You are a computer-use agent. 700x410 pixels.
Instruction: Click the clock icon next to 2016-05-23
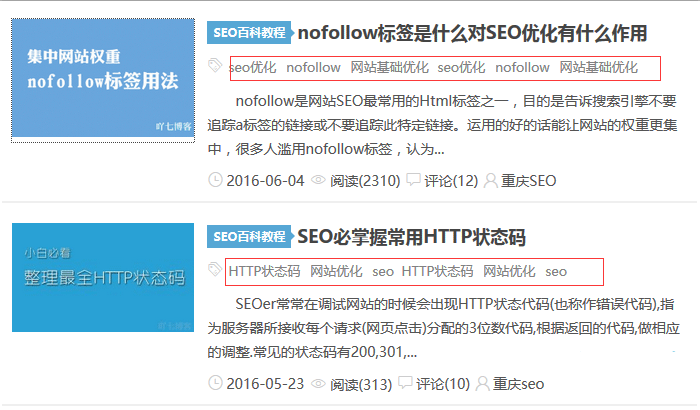[x=215, y=384]
